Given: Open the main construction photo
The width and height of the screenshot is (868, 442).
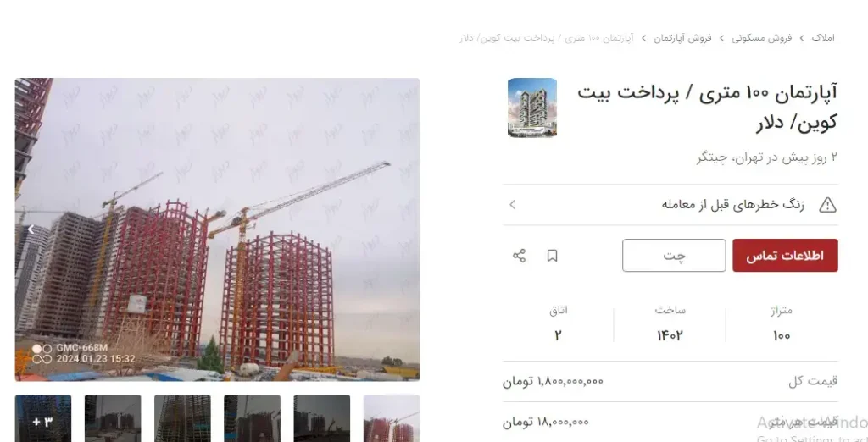Looking at the screenshot, I should coord(217,229).
